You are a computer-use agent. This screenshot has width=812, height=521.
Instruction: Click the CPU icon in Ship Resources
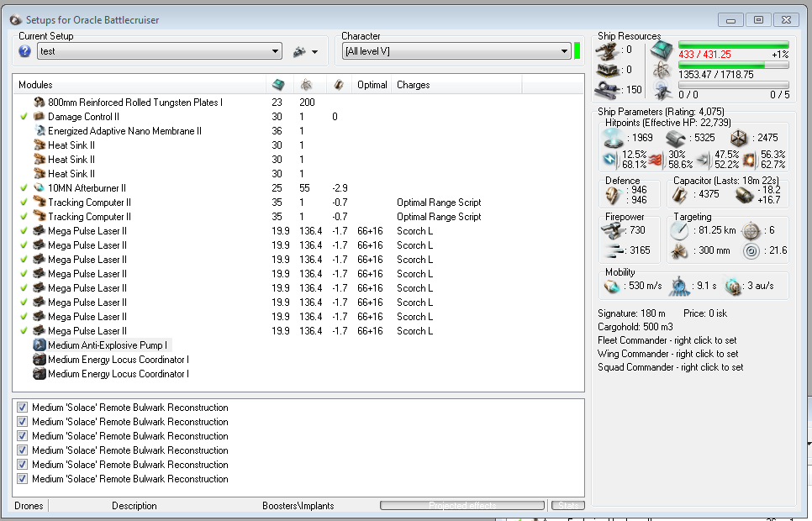[x=662, y=50]
